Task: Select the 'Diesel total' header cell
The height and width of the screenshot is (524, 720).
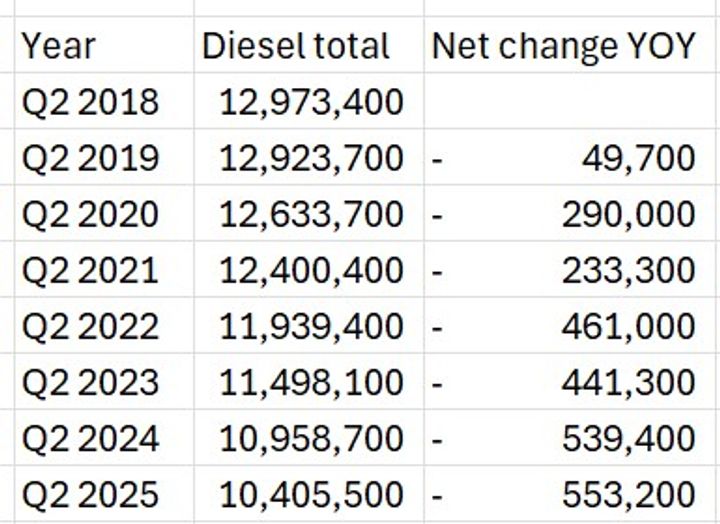Action: 296,46
